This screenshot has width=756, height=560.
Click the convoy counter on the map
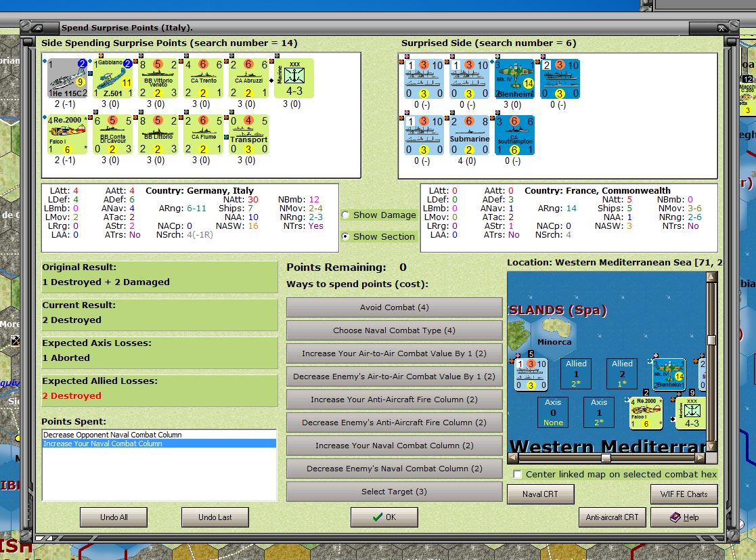(531, 374)
